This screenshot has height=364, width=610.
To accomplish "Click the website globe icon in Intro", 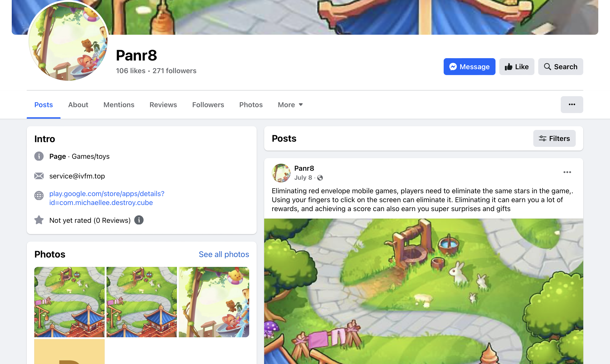I will point(39,196).
